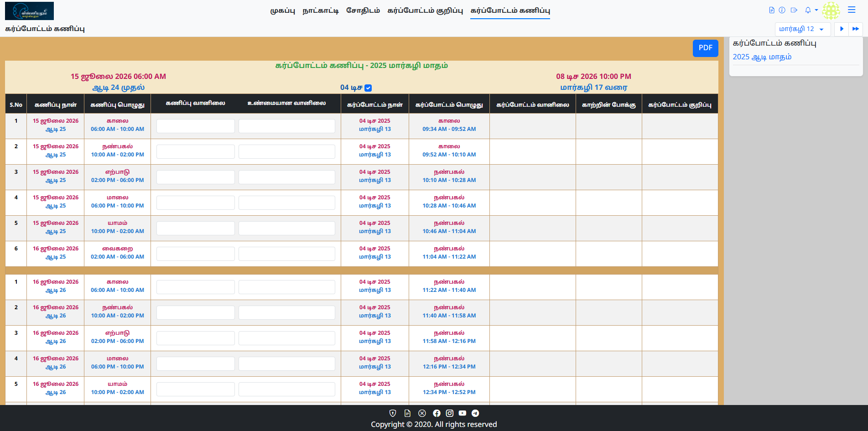Image resolution: width=868 pixels, height=431 pixels.
Task: Toggle the 04 டிச checkbox
Action: [369, 88]
